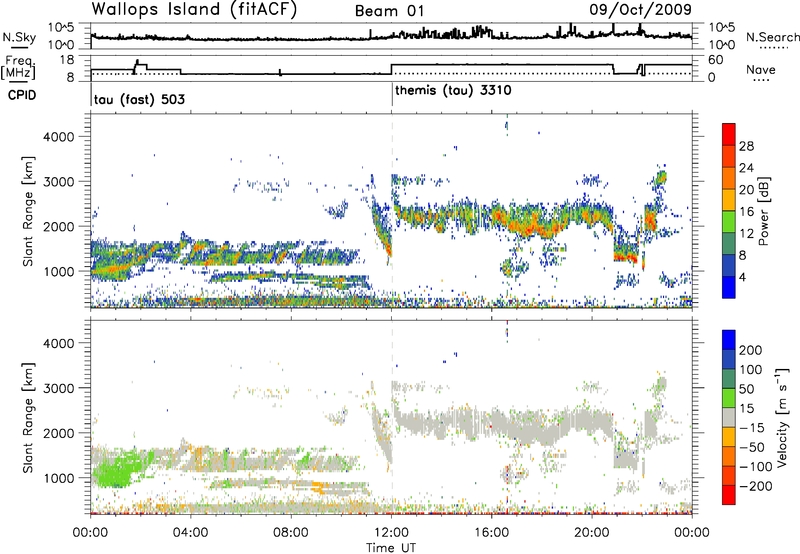Click the '20:00' time axis tick label
The height and width of the screenshot is (554, 800).
(x=592, y=533)
